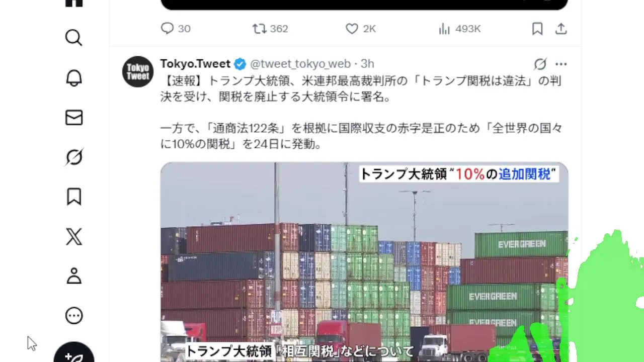Expand the More circle menu in sidebar
The height and width of the screenshot is (362, 644).
pos(74,316)
